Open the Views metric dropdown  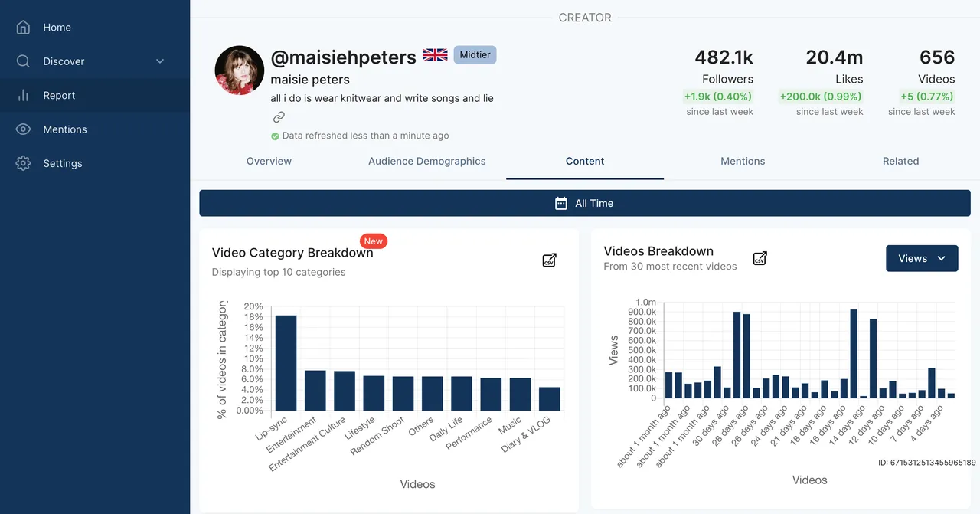click(x=922, y=258)
